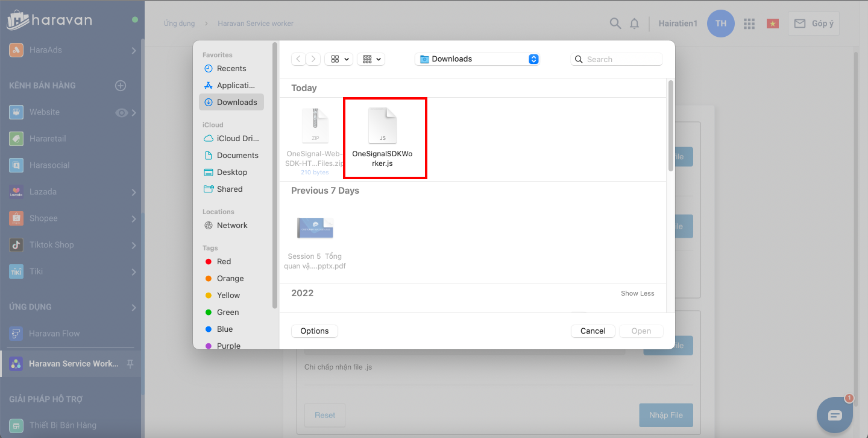The height and width of the screenshot is (438, 868).
Task: Open Thiết Bị Bán Hàng menu item
Action: click(x=63, y=425)
